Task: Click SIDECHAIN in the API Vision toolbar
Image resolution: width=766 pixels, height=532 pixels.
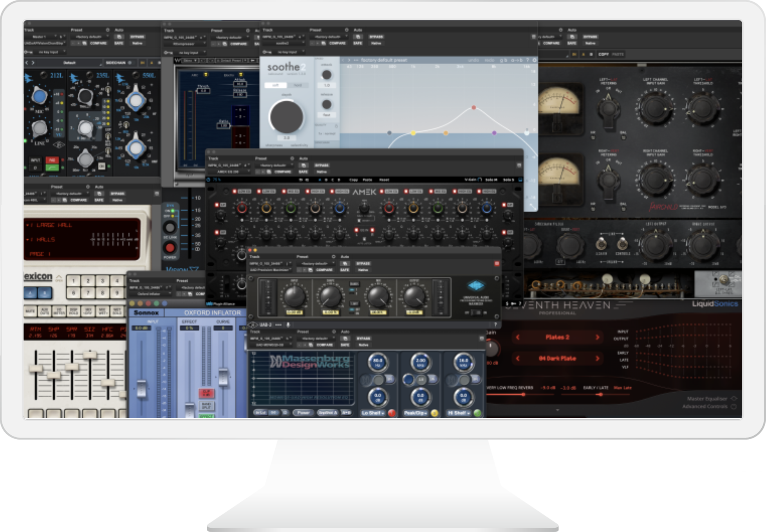Action: coord(116,63)
